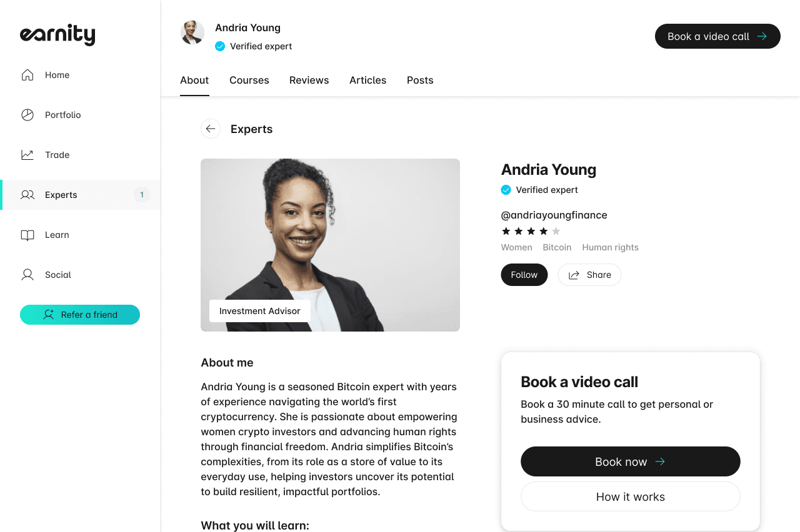The image size is (800, 532).
Task: Click the Share button with arrow icon
Action: click(589, 275)
